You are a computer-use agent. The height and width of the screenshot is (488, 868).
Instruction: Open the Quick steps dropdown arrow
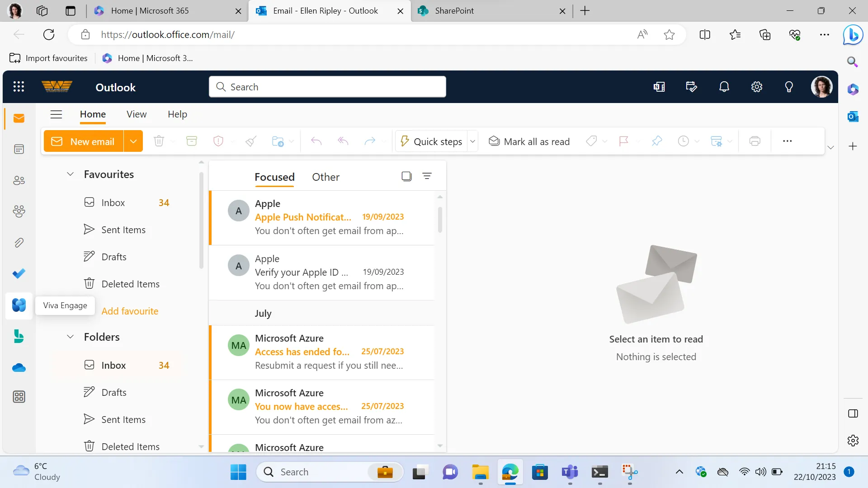coord(472,141)
